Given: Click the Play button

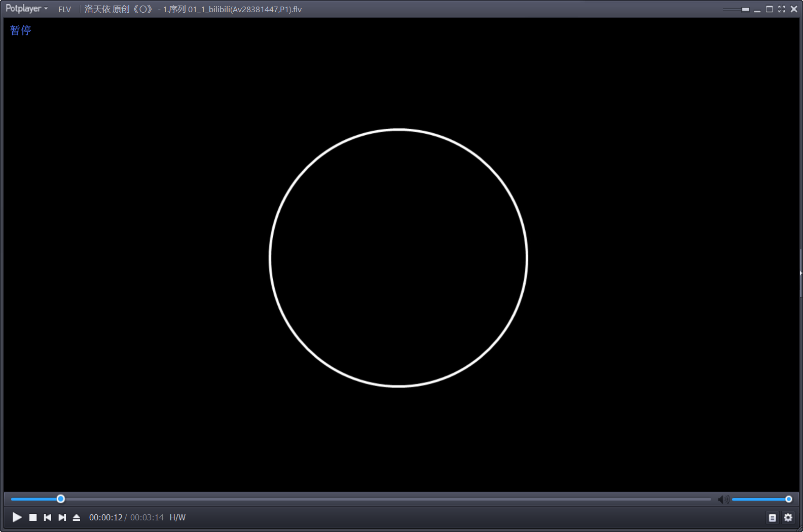Looking at the screenshot, I should (17, 517).
